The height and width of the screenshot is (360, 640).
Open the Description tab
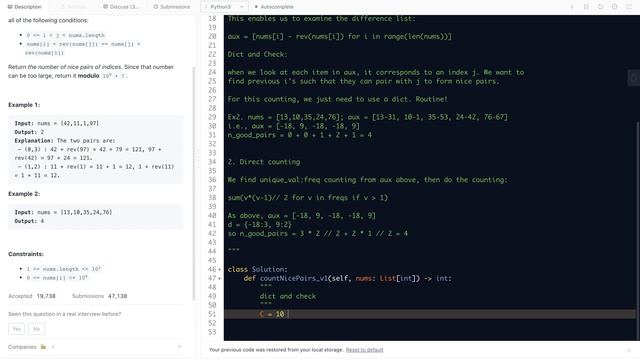point(25,7)
